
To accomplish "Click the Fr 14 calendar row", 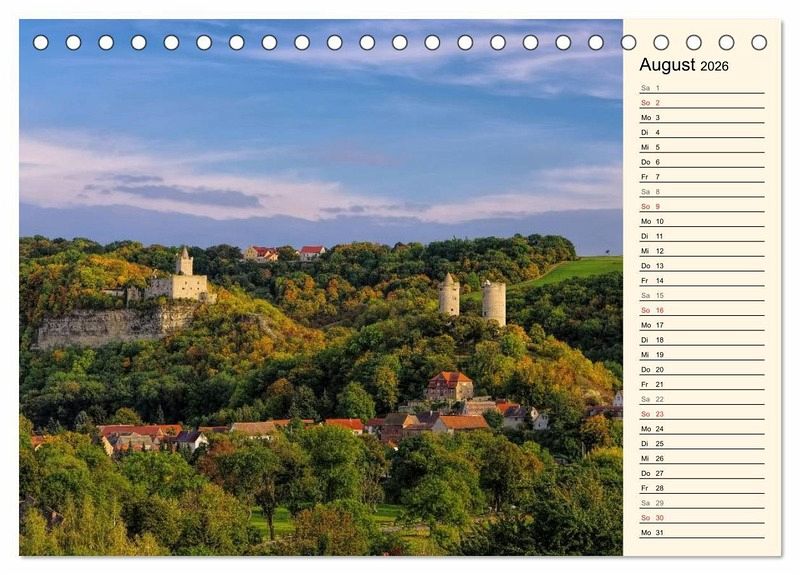I will tap(701, 281).
